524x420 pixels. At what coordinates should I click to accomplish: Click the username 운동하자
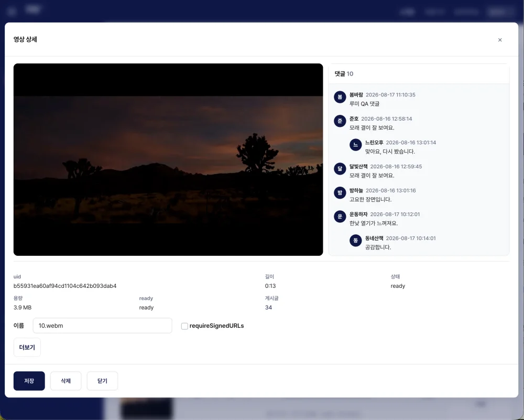click(358, 214)
